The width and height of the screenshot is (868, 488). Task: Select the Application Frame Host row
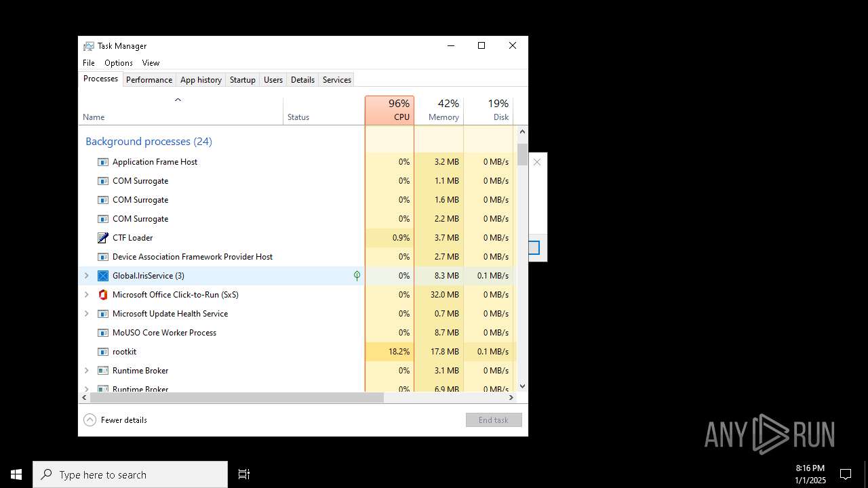click(298, 162)
